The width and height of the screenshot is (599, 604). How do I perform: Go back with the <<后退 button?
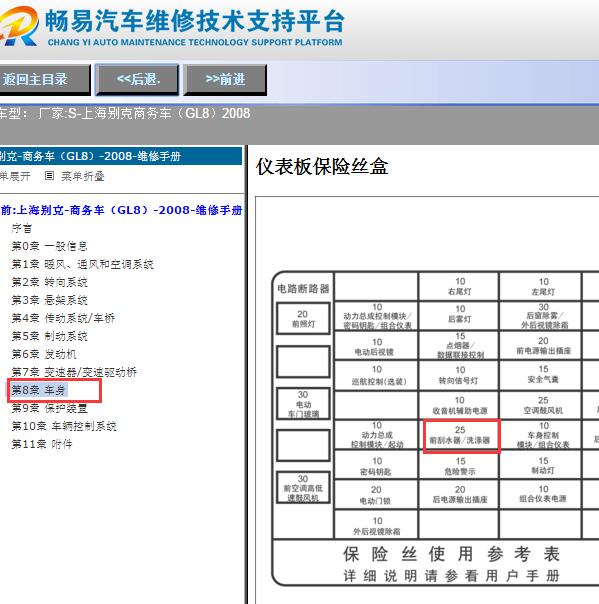[138, 80]
